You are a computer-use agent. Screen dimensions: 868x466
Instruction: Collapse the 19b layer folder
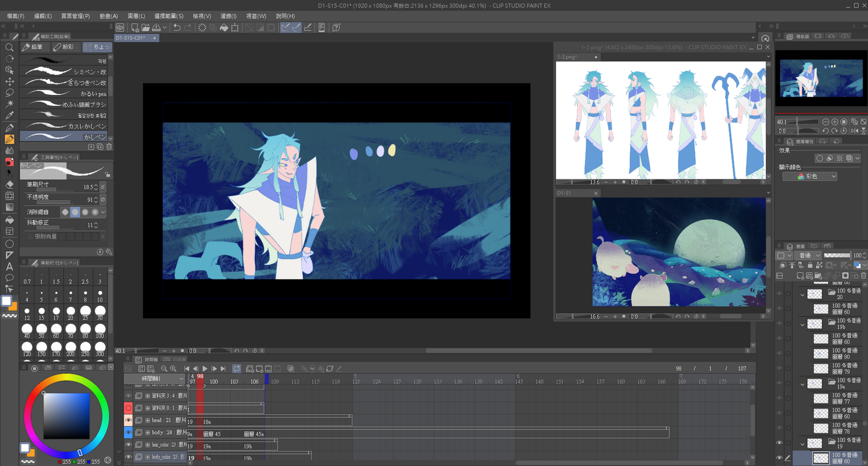[x=802, y=324]
